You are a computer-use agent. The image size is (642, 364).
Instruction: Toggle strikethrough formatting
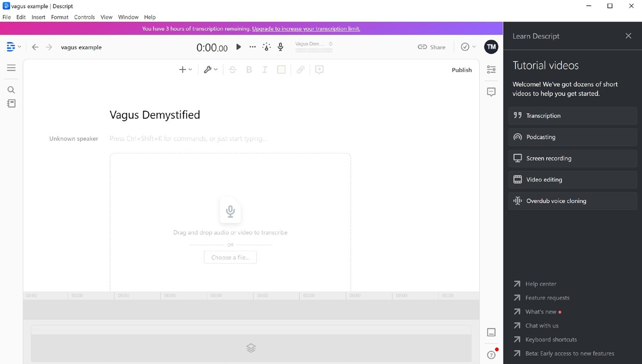233,69
